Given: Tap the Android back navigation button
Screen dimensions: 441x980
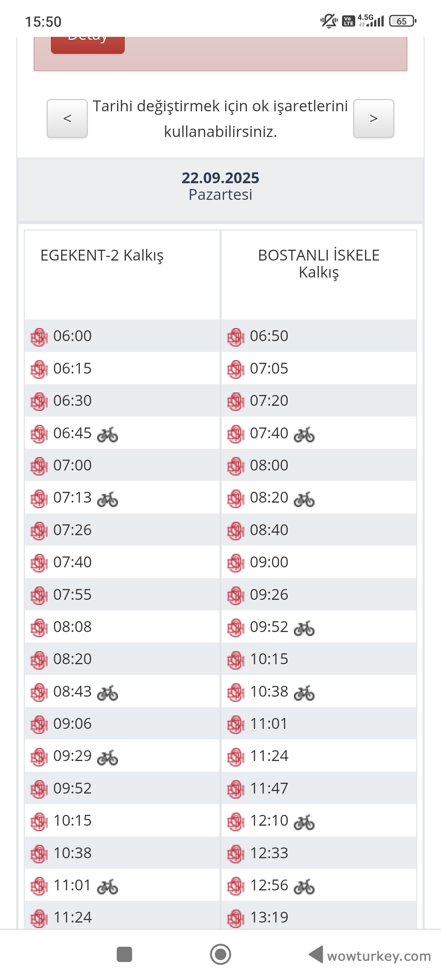Looking at the screenshot, I should pos(316,954).
